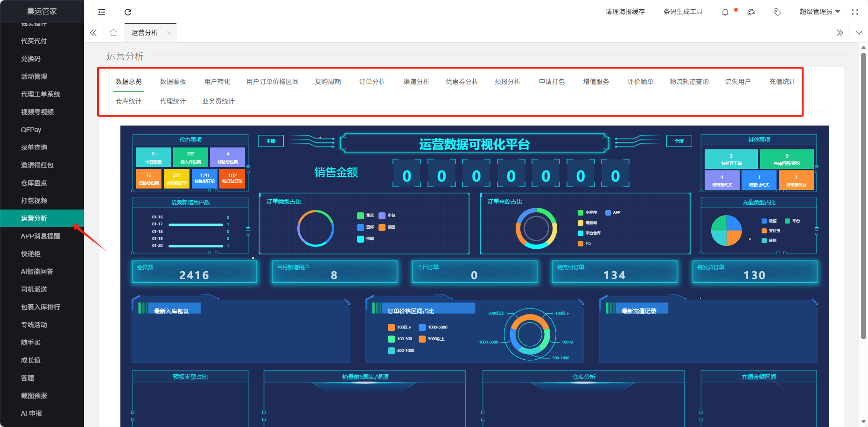Click the 3 待处理工单 tile
This screenshot has width=868, height=427.
(731, 159)
